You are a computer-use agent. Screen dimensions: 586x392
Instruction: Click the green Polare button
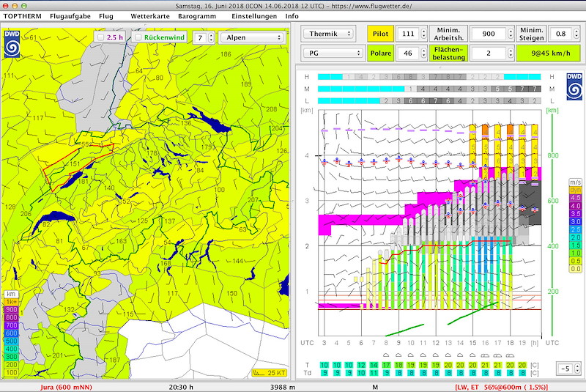(x=380, y=53)
